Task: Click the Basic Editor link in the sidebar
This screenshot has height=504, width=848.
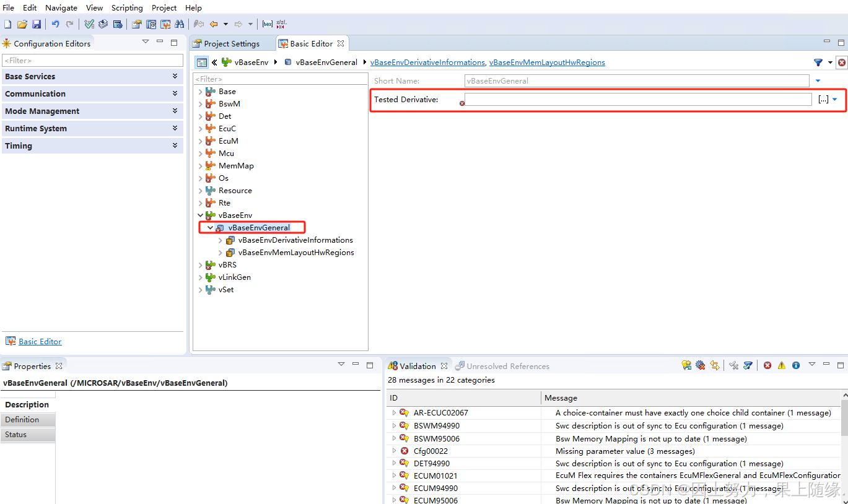Action: pyautogui.click(x=40, y=341)
